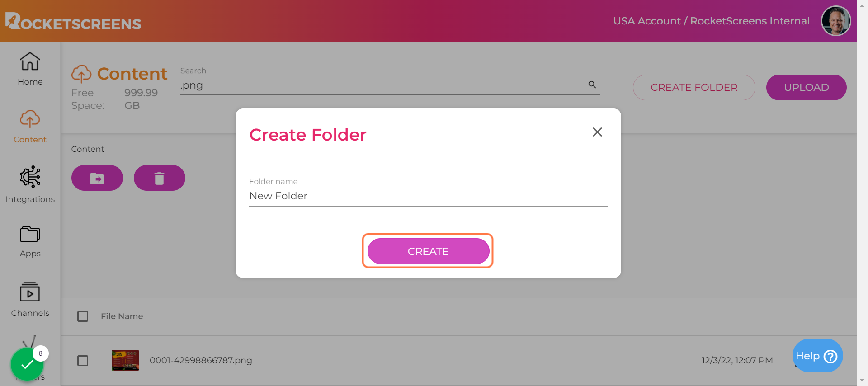Click the UPLOAD button
This screenshot has height=386, width=868.
point(807,88)
